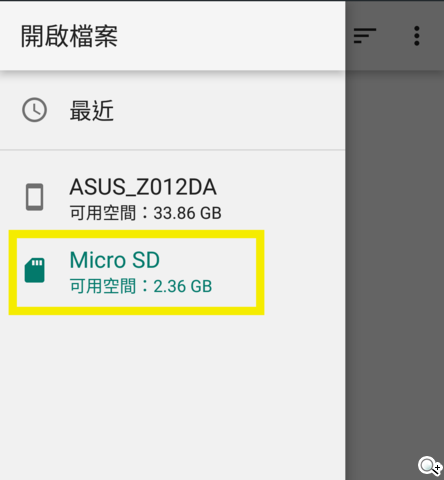Click the yellow highlight border around Micro SD
444x480 pixels.
point(137,234)
